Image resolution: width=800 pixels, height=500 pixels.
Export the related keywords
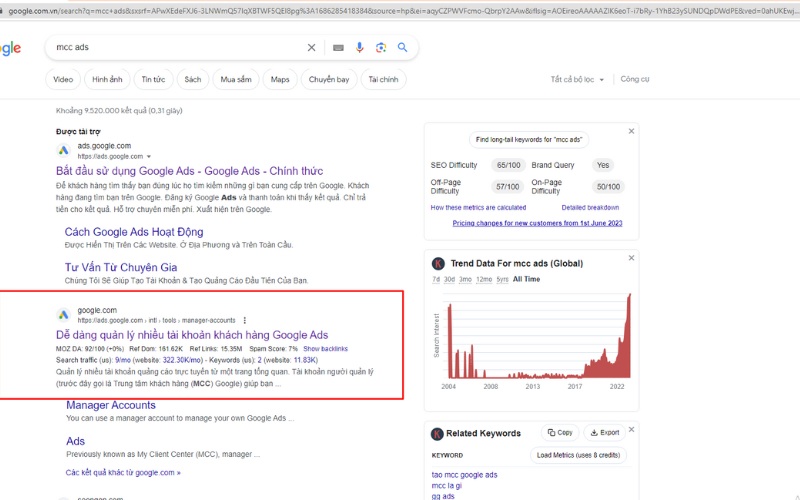(x=604, y=433)
